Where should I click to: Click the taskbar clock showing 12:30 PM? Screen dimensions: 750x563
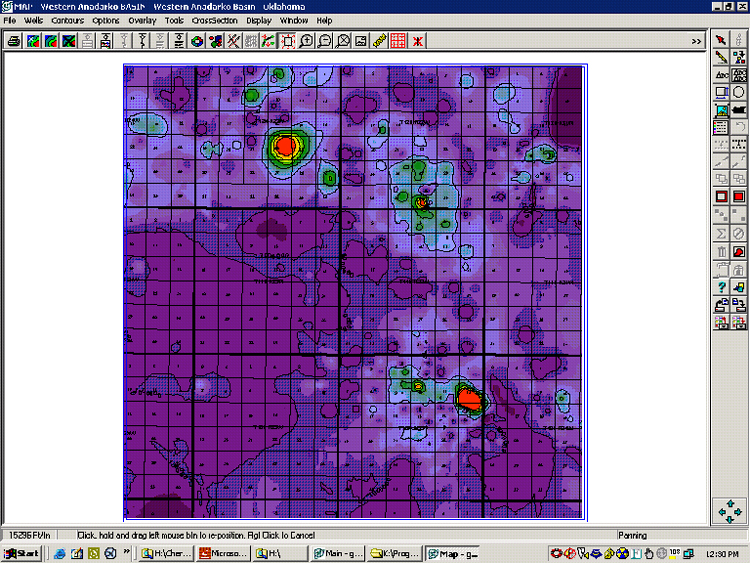[x=722, y=554]
